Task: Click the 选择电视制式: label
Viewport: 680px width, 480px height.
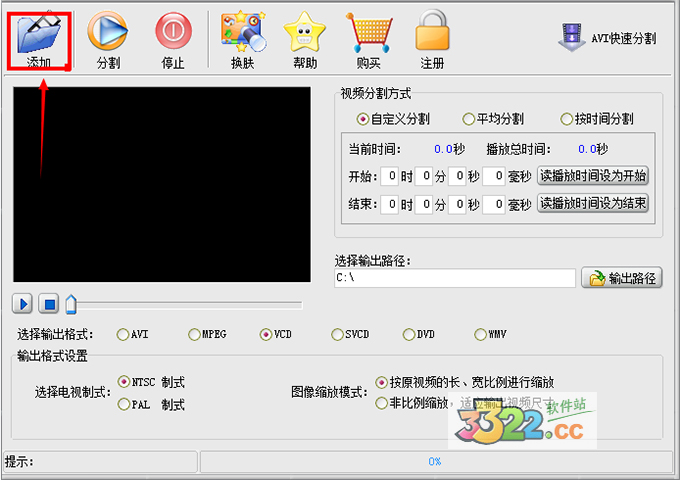Action: pyautogui.click(x=73, y=392)
